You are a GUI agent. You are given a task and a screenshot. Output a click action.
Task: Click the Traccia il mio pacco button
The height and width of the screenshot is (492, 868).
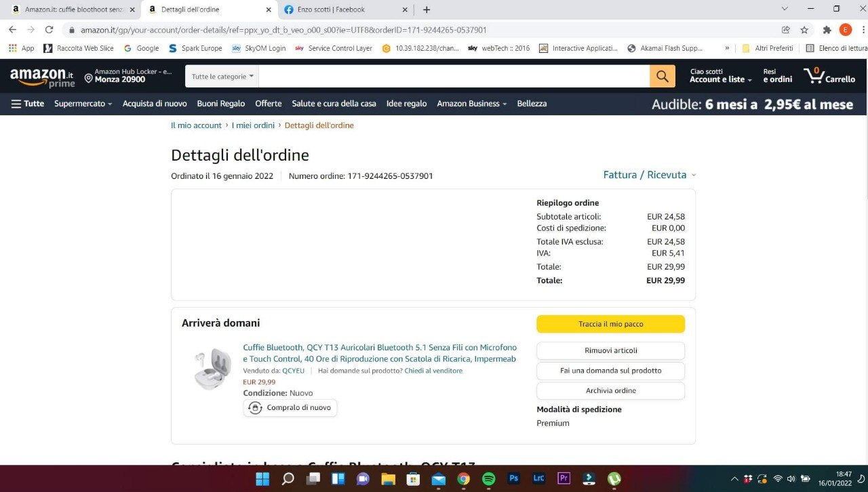(610, 324)
